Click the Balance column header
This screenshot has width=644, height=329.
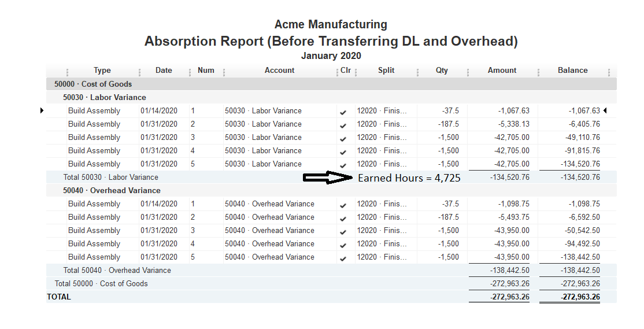point(572,70)
